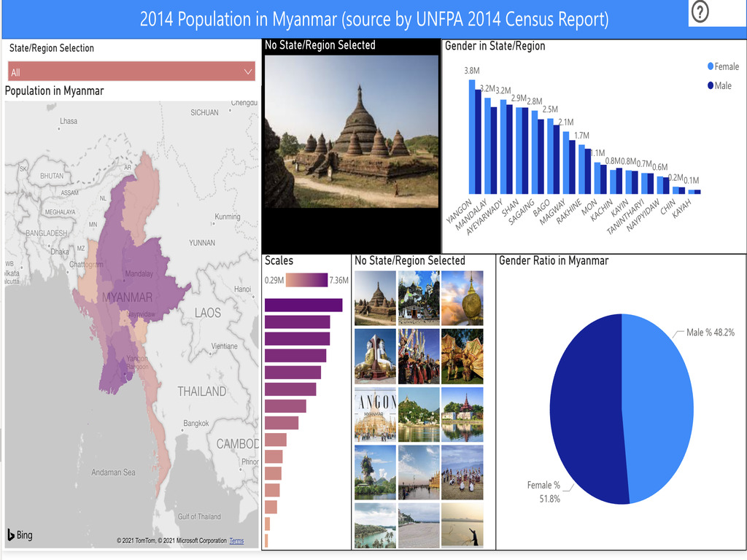
Task: Click the KAYAH bar in gender chart
Action: (x=694, y=192)
